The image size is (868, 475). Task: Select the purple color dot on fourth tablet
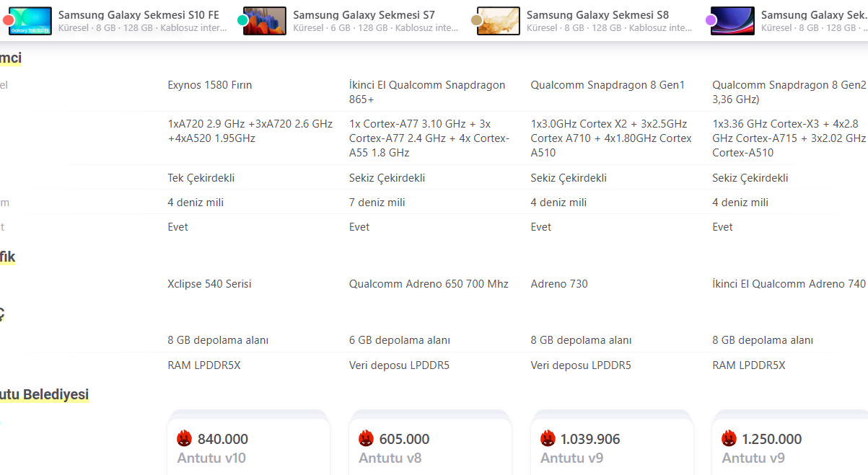(x=711, y=20)
